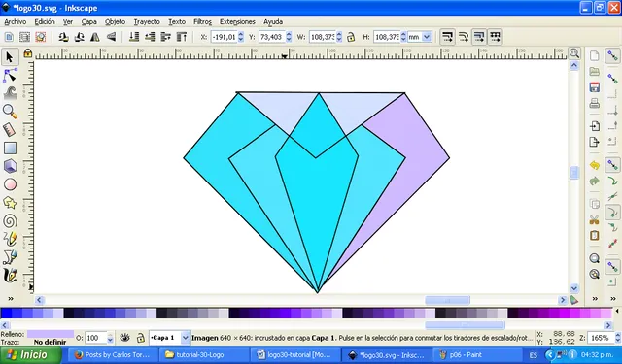Increase the Y position stepper

coord(289,35)
